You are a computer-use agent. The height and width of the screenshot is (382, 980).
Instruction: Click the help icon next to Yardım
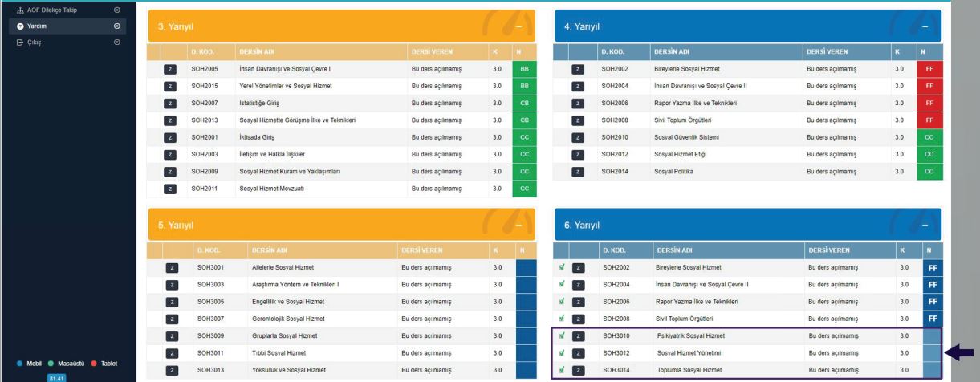point(11,26)
